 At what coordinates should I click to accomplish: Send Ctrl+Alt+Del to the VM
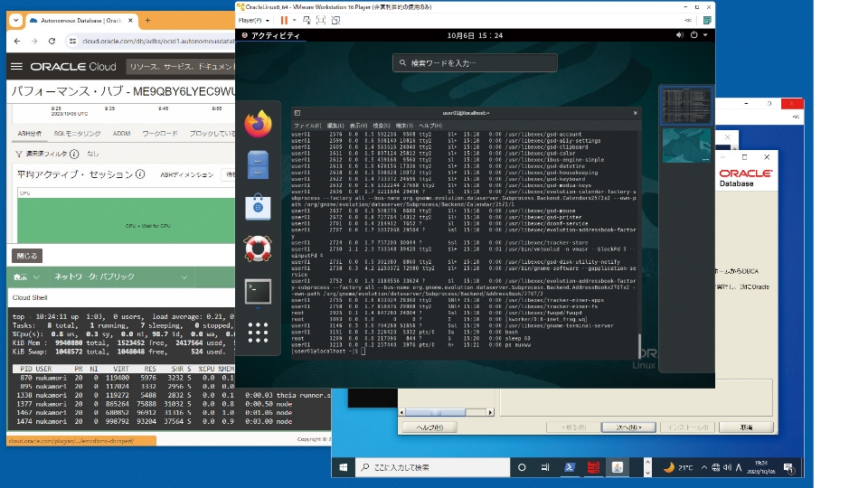[307, 21]
